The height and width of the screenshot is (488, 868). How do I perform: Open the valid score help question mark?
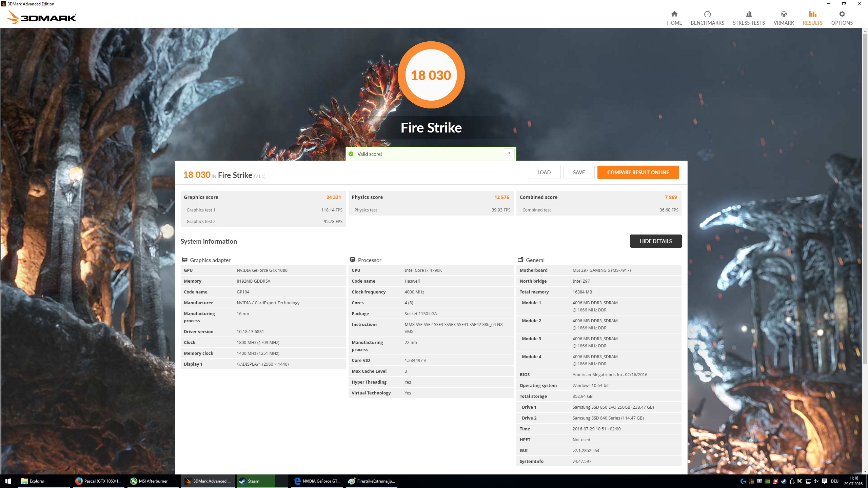pos(509,154)
